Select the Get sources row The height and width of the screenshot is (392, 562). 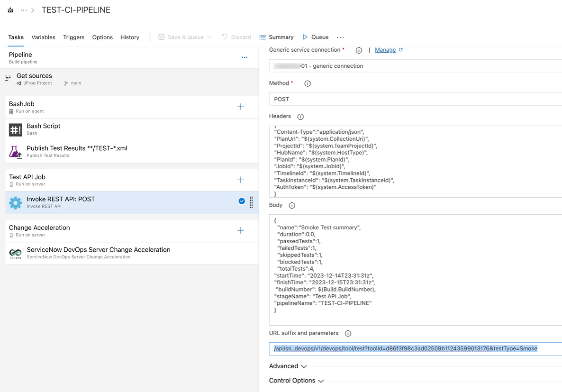pyautogui.click(x=129, y=79)
